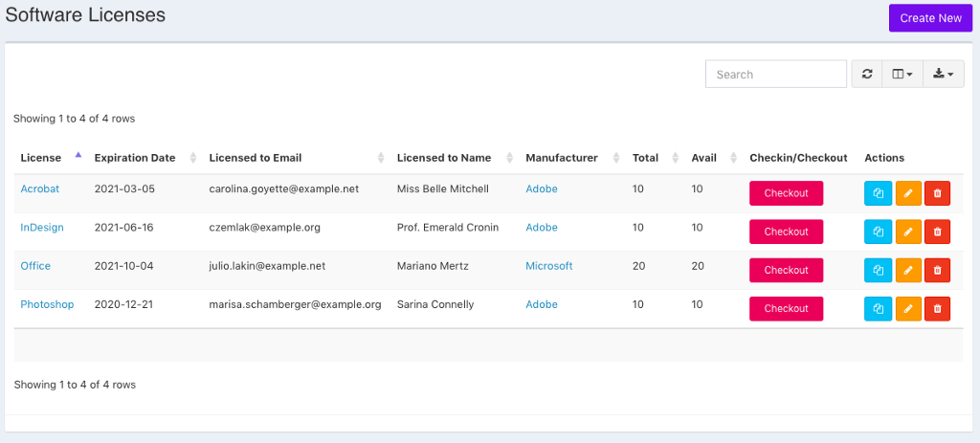Checkout the Photoshop license

tap(786, 308)
